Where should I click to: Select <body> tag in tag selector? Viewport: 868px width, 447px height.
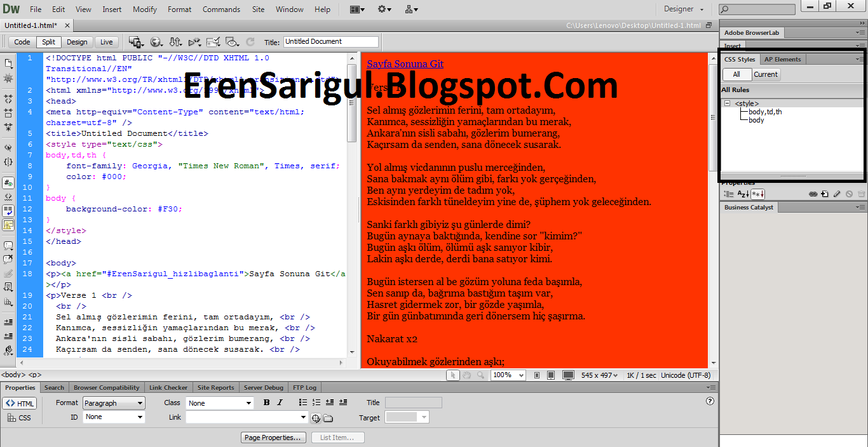(x=13, y=375)
